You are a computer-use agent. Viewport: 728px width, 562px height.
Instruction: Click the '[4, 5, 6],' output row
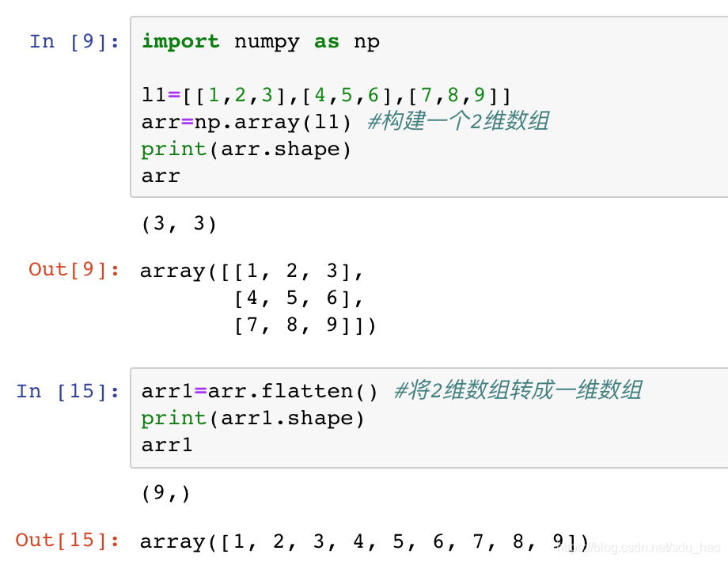(298, 298)
